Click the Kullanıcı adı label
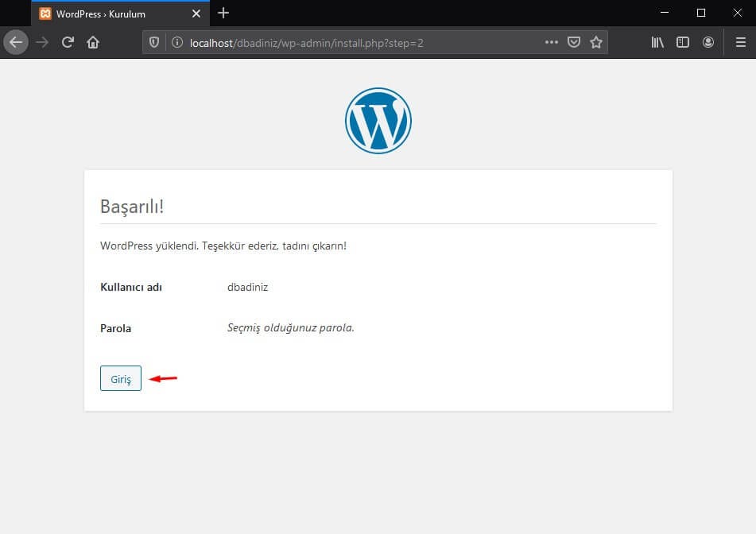This screenshot has width=756, height=534. (131, 287)
